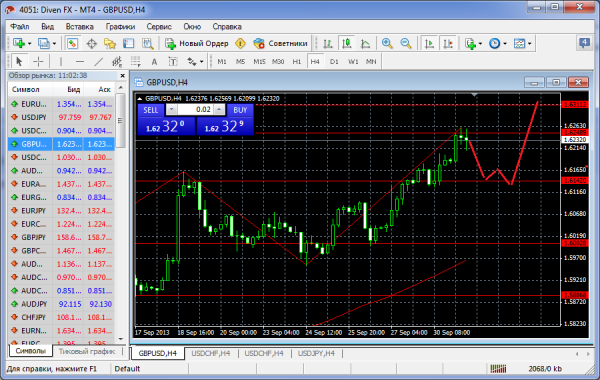Screen dimensions: 600x380
Task: Select the MN timeframe button
Action: [x=371, y=62]
